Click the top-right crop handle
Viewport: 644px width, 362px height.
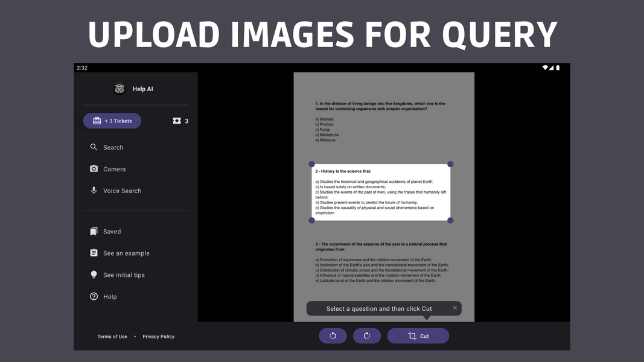tap(450, 164)
